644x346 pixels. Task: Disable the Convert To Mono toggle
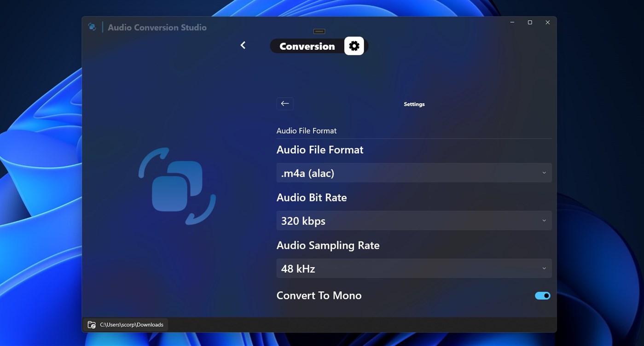tap(542, 295)
